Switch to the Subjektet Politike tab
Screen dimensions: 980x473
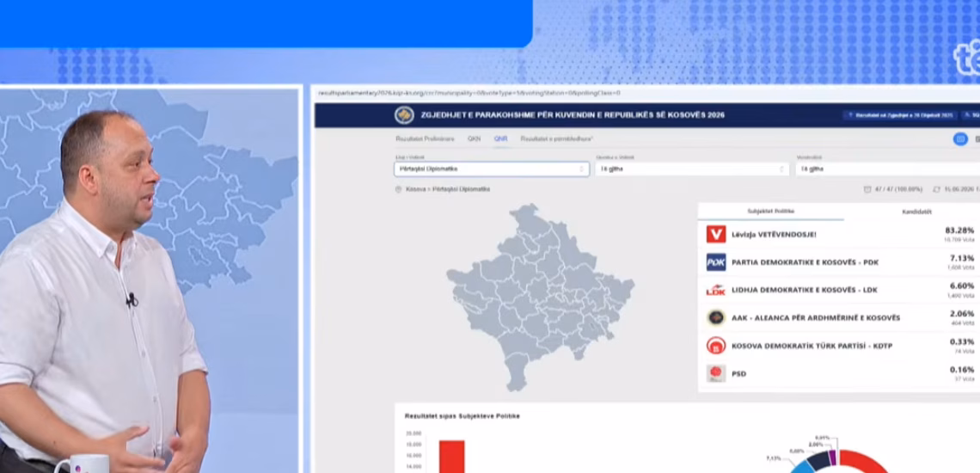coord(770,212)
